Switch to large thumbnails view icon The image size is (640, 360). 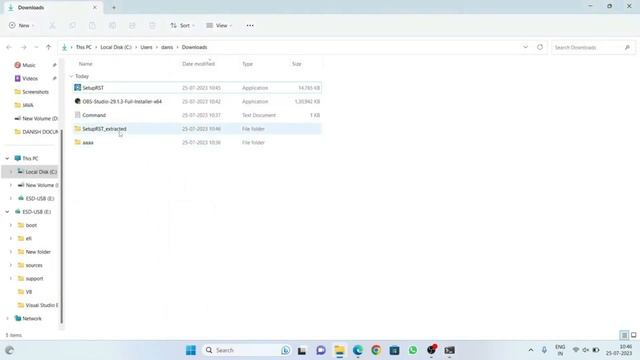point(633,335)
